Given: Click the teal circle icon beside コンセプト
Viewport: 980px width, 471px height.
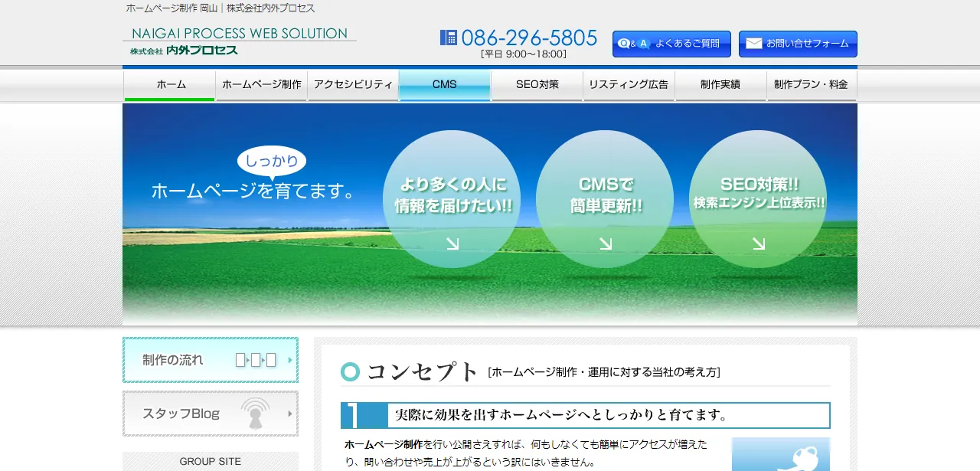Looking at the screenshot, I should [x=350, y=371].
